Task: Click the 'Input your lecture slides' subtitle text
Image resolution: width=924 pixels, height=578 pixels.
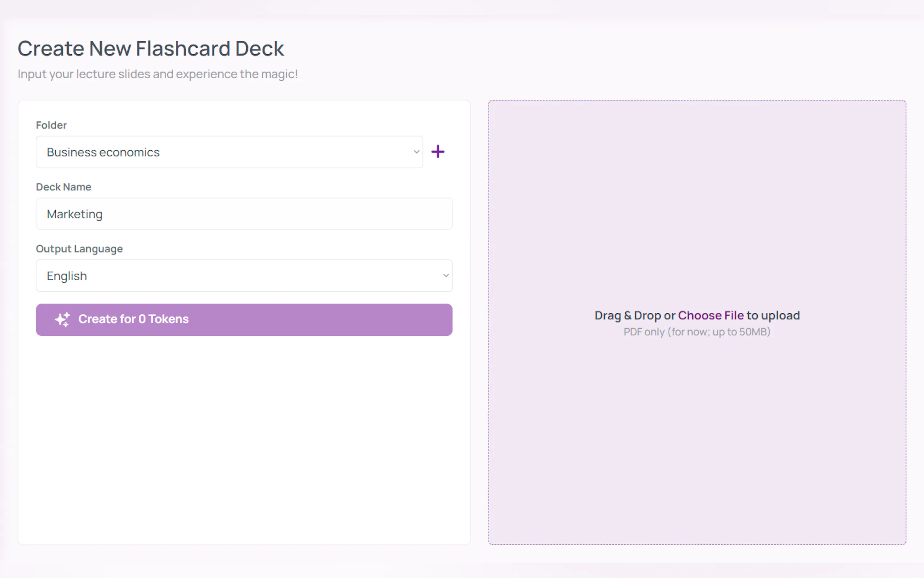Action: [x=158, y=74]
